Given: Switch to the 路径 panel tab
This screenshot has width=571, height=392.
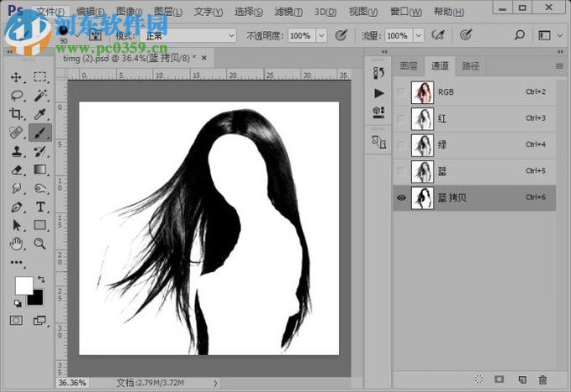Looking at the screenshot, I should tap(471, 65).
